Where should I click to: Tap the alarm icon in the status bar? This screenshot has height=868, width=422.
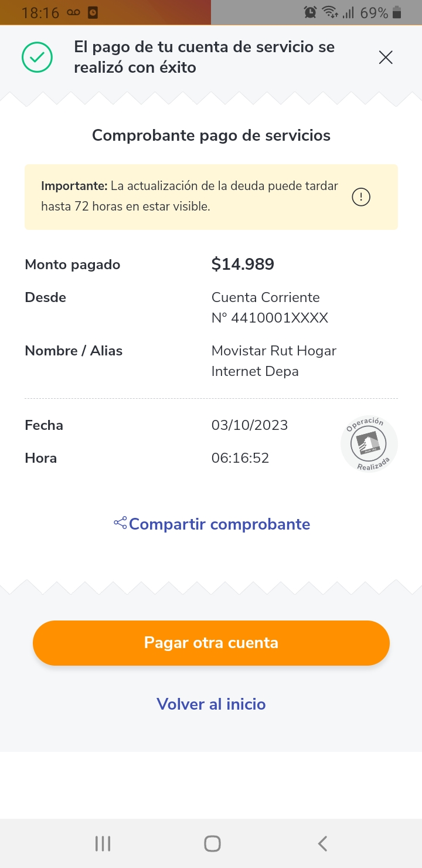pos(311,12)
